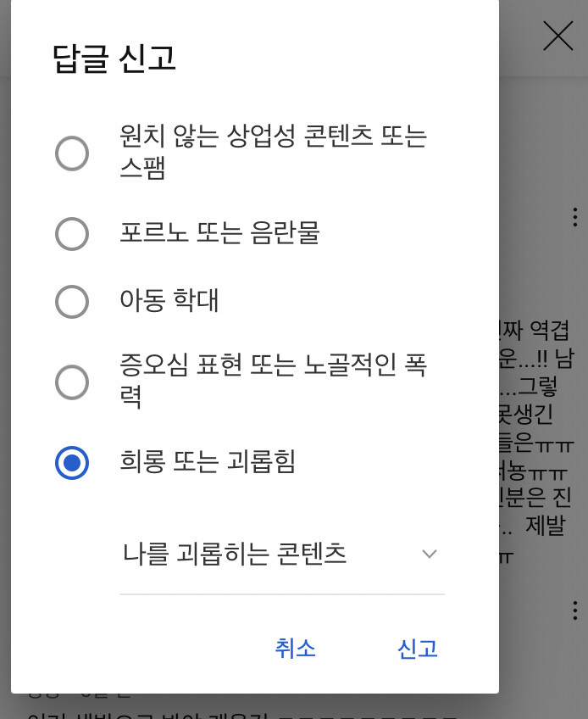The height and width of the screenshot is (719, 588).
Task: Select the 포르노 또는 음란물 radio circle
Action: pyautogui.click(x=72, y=234)
